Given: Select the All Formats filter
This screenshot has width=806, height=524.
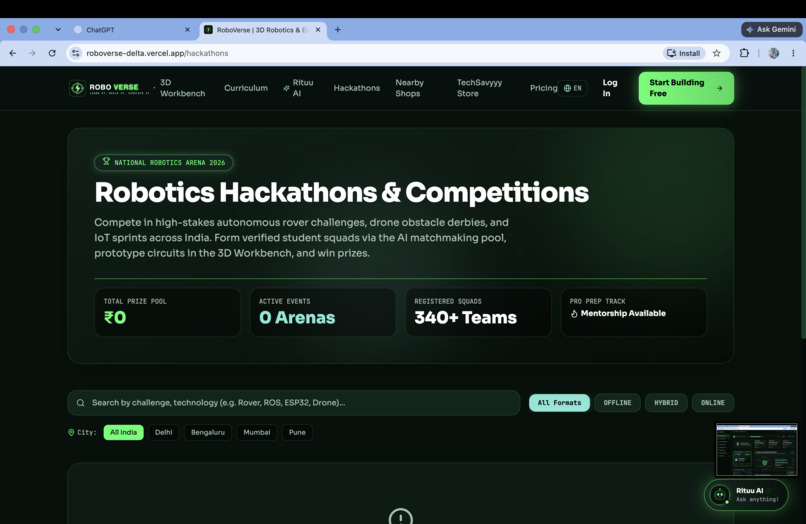Looking at the screenshot, I should [x=559, y=403].
